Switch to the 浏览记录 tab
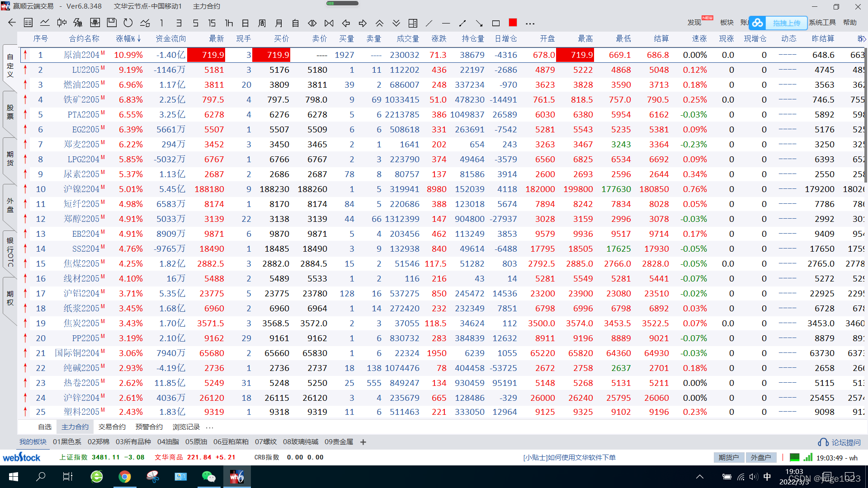The height and width of the screenshot is (488, 868). 186,427
